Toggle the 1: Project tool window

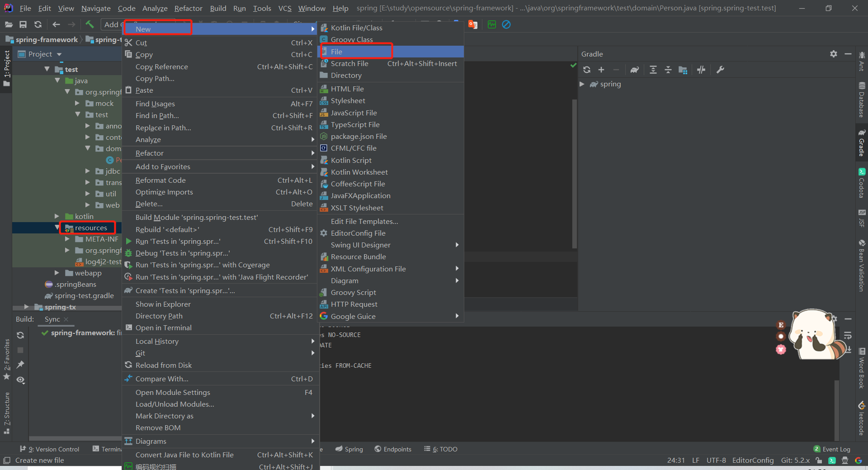pyautogui.click(x=6, y=68)
